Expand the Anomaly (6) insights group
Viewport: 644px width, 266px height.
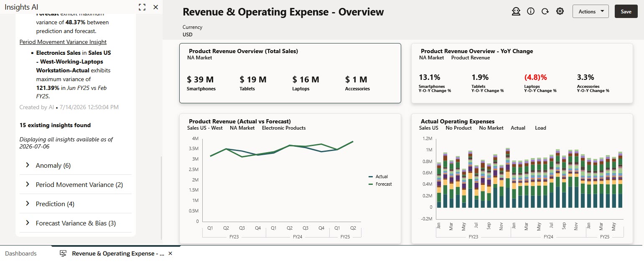point(75,165)
